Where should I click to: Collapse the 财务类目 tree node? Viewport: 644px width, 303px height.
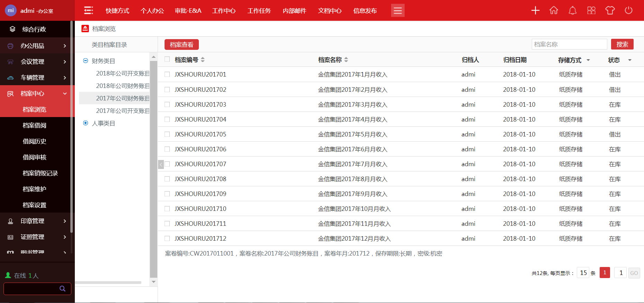[86, 61]
